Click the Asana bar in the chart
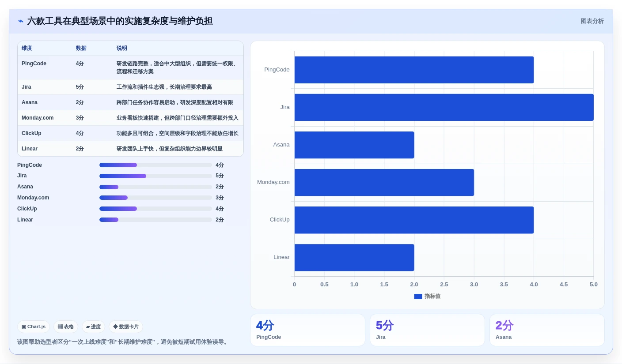Image resolution: width=622 pixels, height=364 pixels. (354, 145)
